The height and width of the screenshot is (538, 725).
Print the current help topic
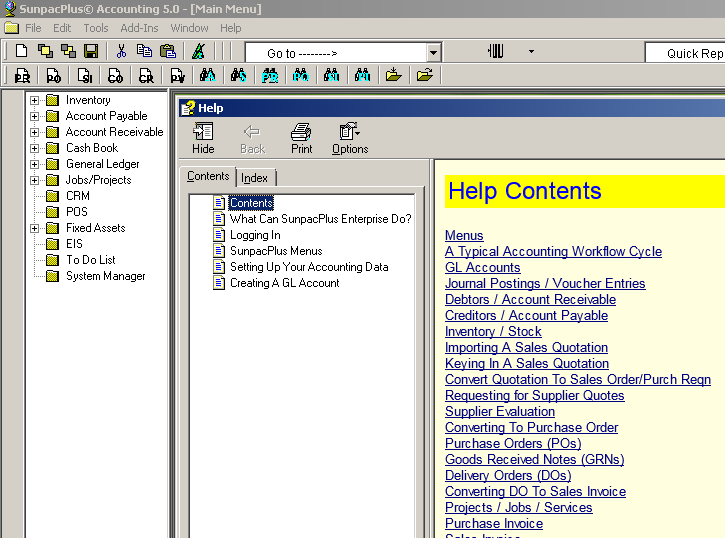301,138
